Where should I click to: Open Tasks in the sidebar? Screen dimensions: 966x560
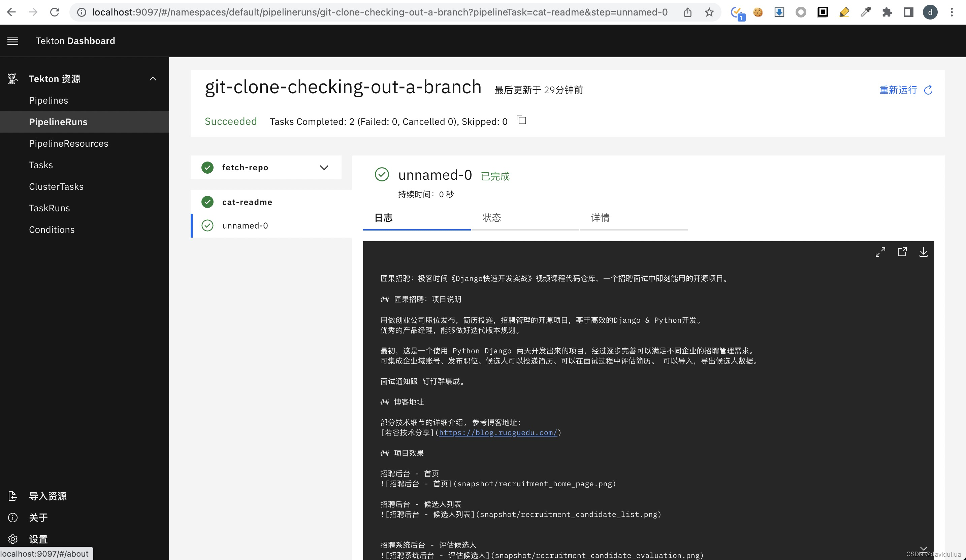[84, 165]
